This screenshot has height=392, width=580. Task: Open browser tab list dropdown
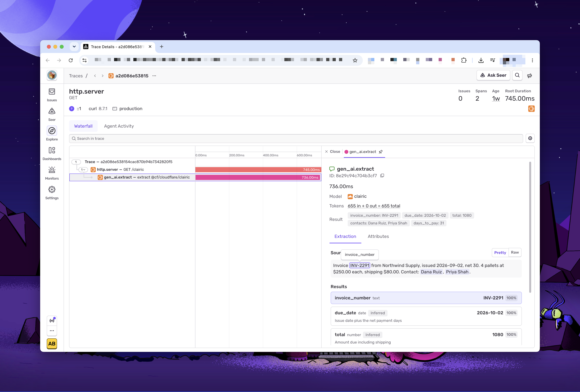(x=74, y=47)
